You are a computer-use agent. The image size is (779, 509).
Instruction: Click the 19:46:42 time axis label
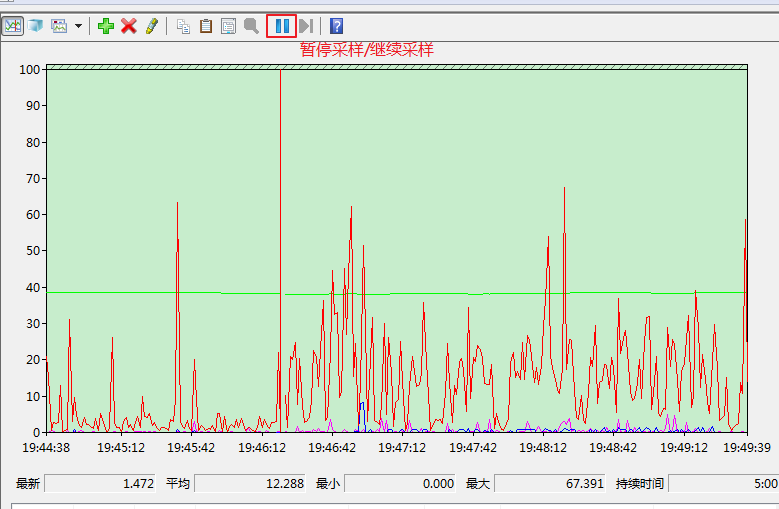(332, 447)
